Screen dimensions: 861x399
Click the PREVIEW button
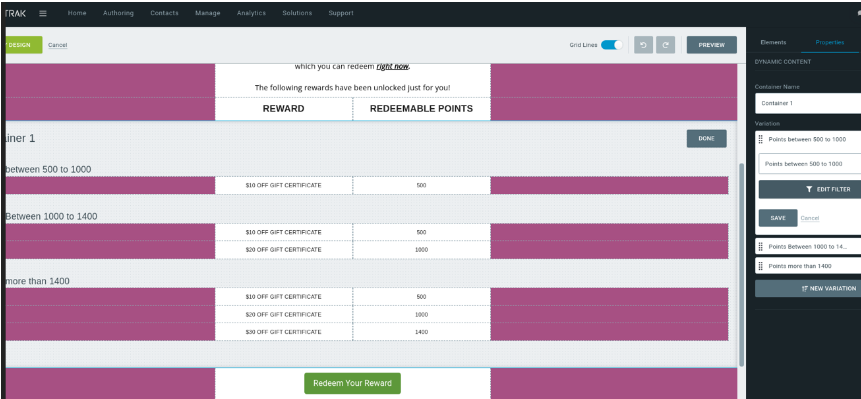(x=712, y=45)
